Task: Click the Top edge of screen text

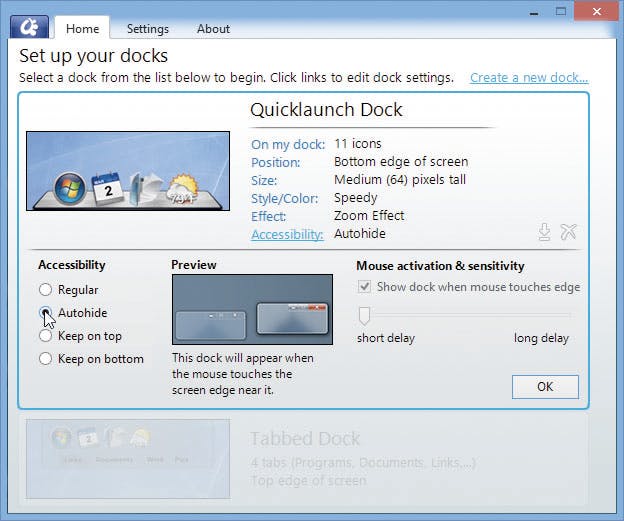Action: pyautogui.click(x=308, y=481)
